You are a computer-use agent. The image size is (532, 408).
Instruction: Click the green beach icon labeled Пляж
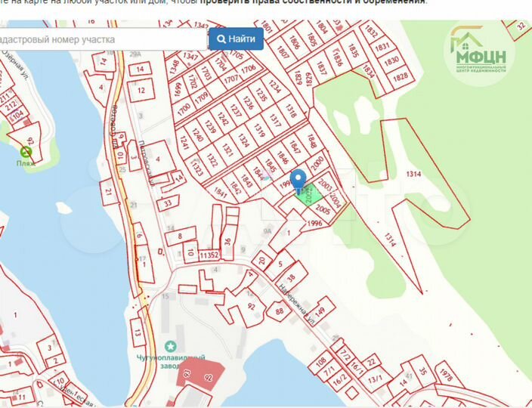coord(26,152)
